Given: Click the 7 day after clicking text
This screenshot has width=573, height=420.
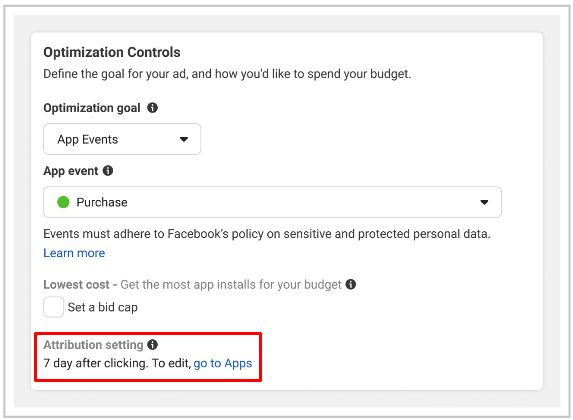Looking at the screenshot, I should [x=96, y=363].
